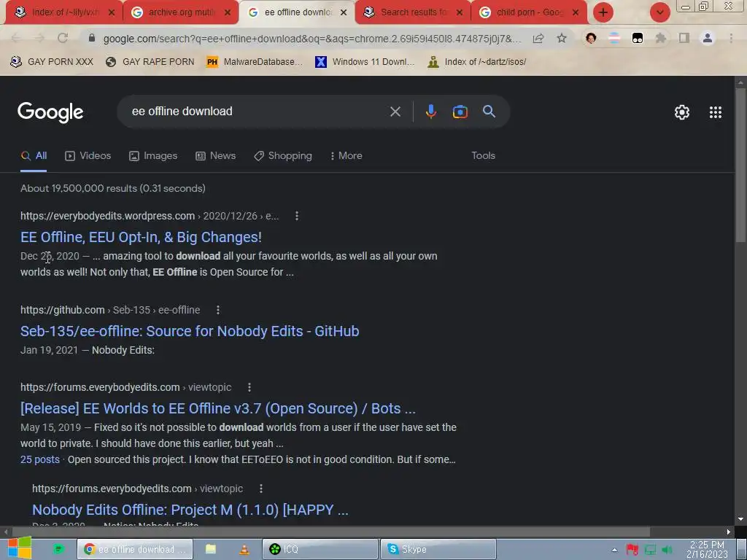The width and height of the screenshot is (747, 560).
Task: Select the Shopping results tab
Action: [x=283, y=156]
